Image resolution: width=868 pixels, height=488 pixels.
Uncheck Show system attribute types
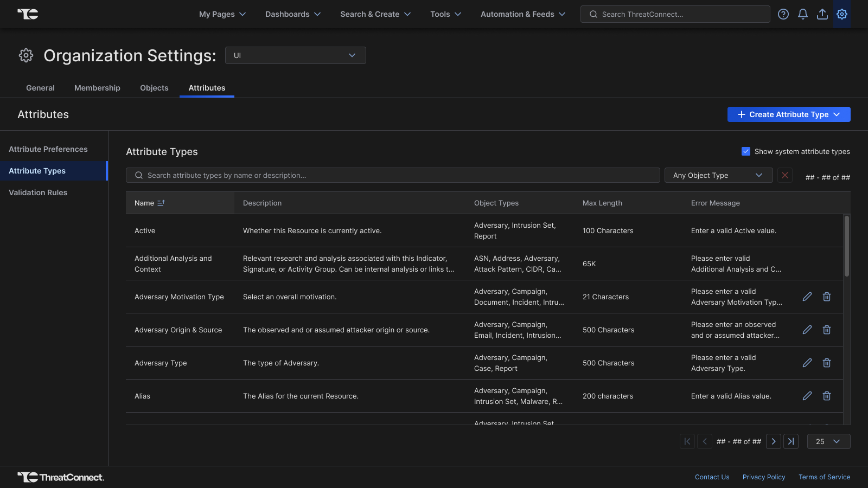pyautogui.click(x=746, y=151)
